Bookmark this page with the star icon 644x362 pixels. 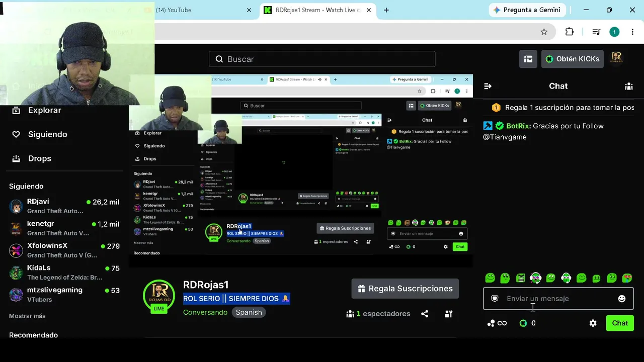[x=544, y=32]
